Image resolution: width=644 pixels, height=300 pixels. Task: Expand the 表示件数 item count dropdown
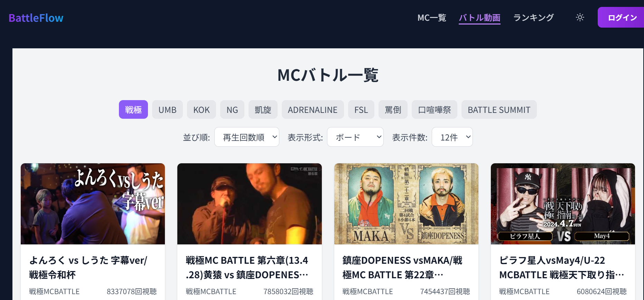pos(452,137)
